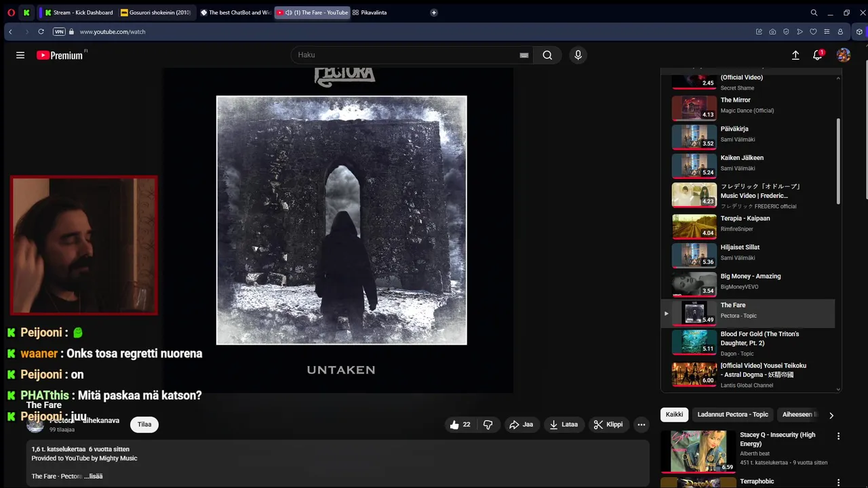Play Blood For Gold by Dagon
The height and width of the screenshot is (488, 868).
click(748, 343)
